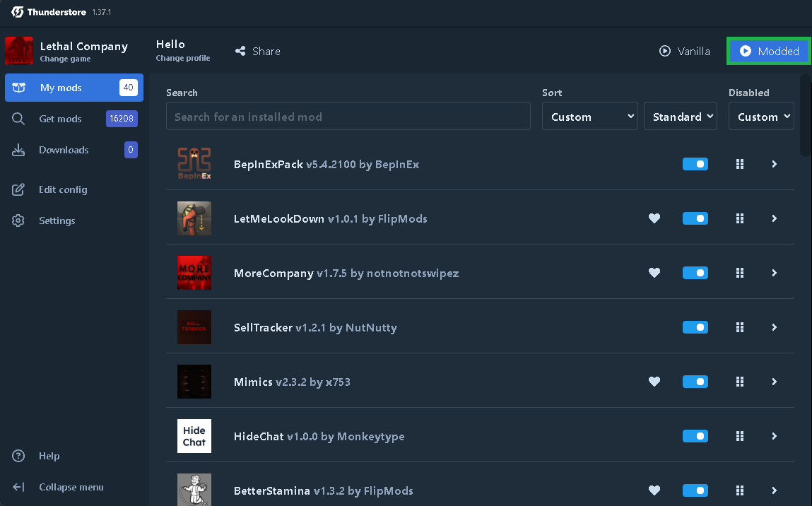This screenshot has width=812, height=506.
Task: Open the Share profile option
Action: tap(258, 52)
